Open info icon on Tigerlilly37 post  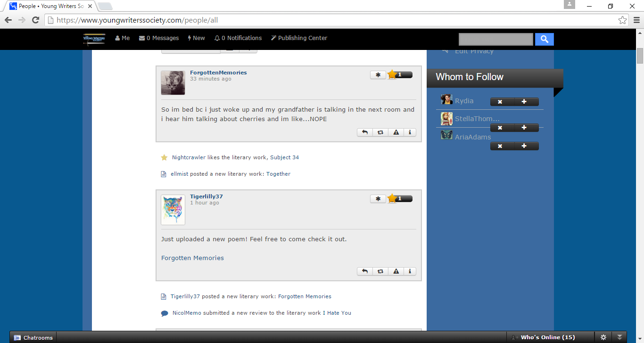[410, 271]
